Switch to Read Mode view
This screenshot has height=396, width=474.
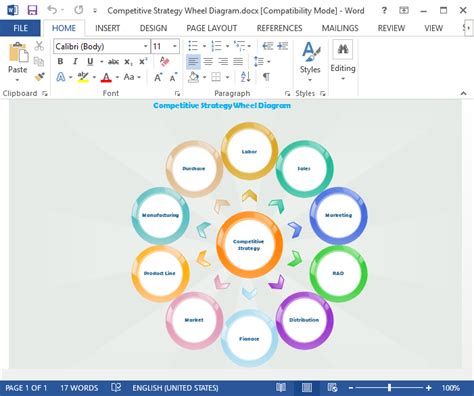tap(281, 388)
